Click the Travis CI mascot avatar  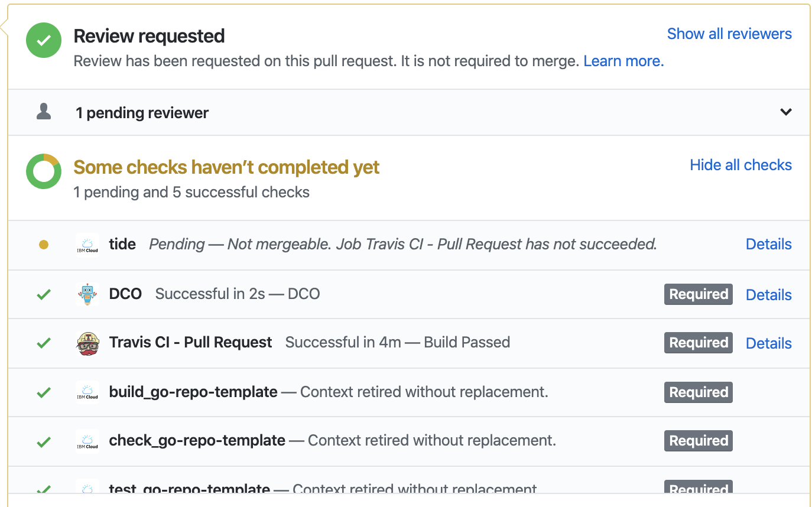[x=87, y=343]
